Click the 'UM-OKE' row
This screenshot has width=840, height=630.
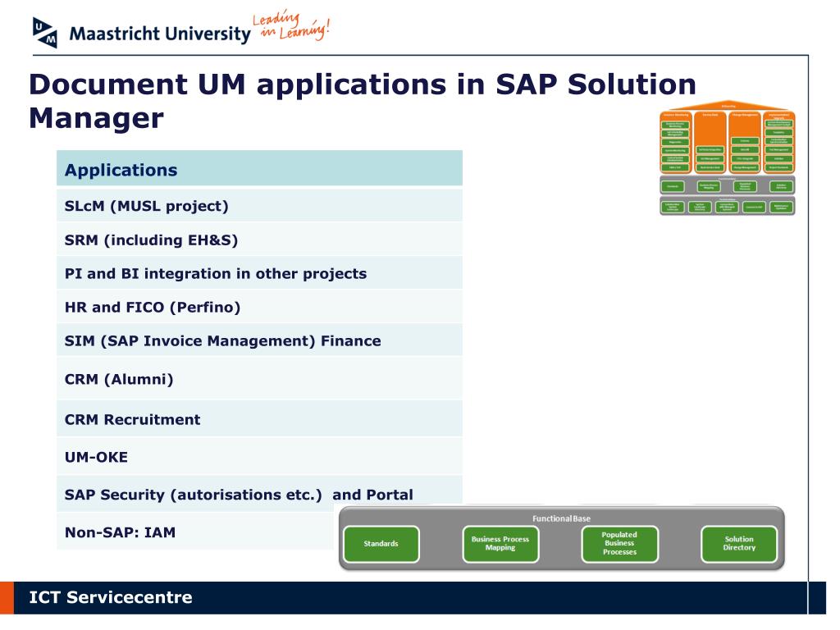259,456
